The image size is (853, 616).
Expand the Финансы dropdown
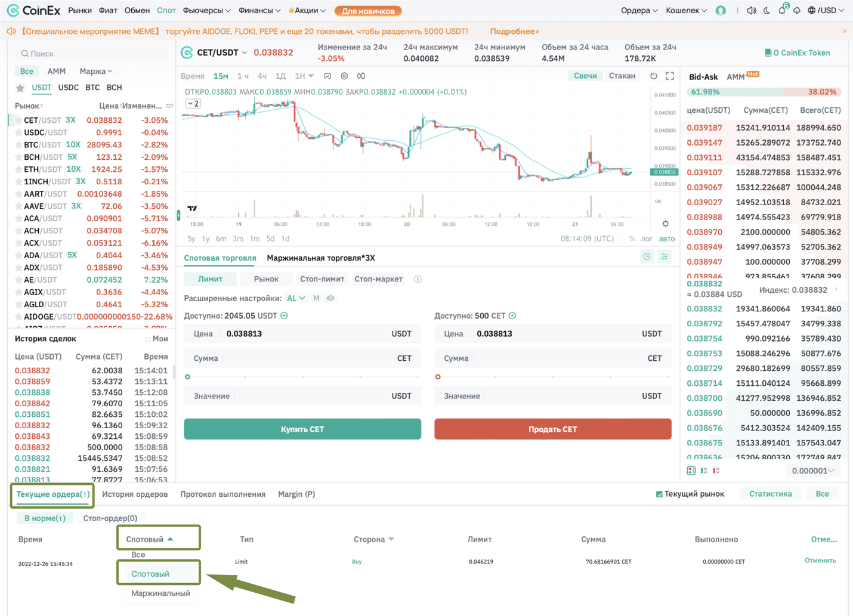pyautogui.click(x=259, y=11)
